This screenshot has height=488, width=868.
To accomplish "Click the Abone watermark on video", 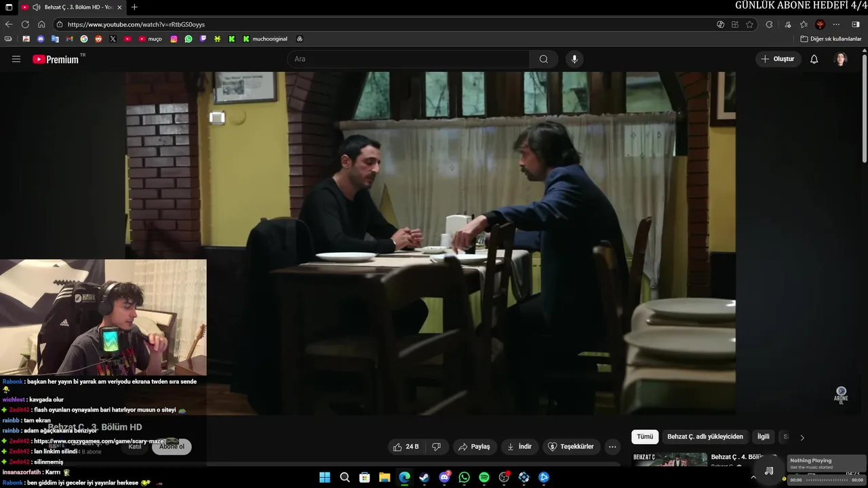I will point(841,394).
